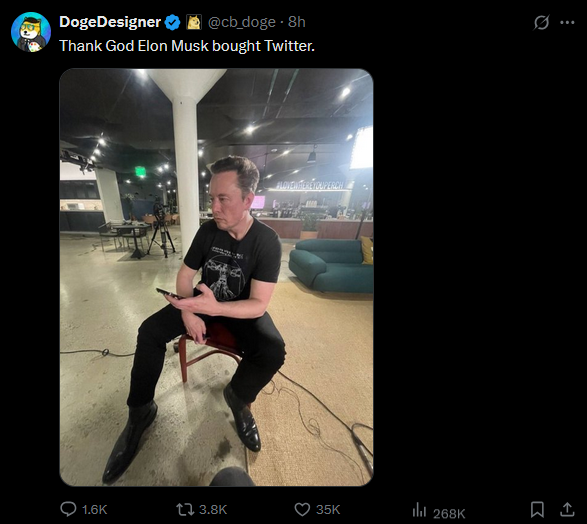587x524 pixels.
Task: Click the blue verified checkmark badge
Action: tap(173, 22)
